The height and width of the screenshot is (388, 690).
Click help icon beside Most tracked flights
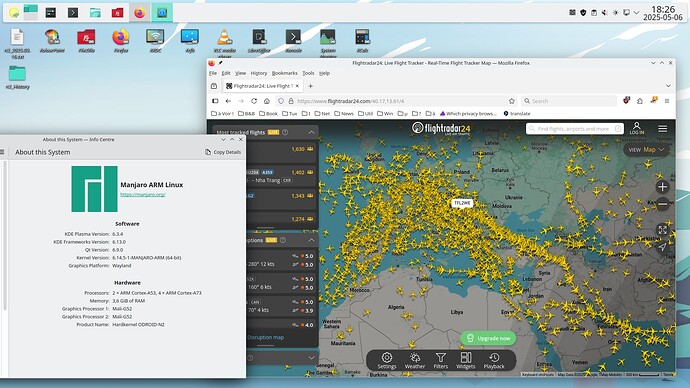(285, 132)
